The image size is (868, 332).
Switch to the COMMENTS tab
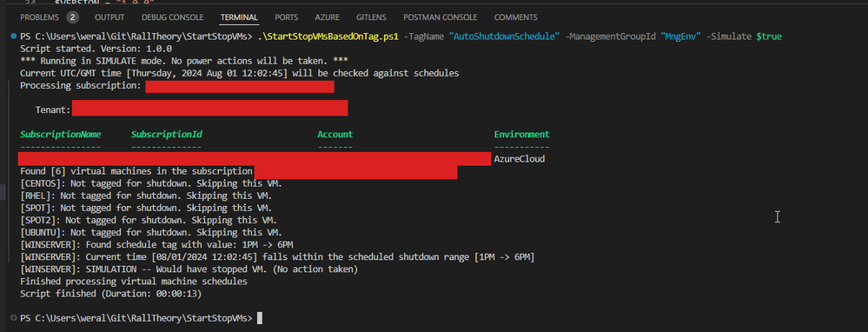[515, 17]
